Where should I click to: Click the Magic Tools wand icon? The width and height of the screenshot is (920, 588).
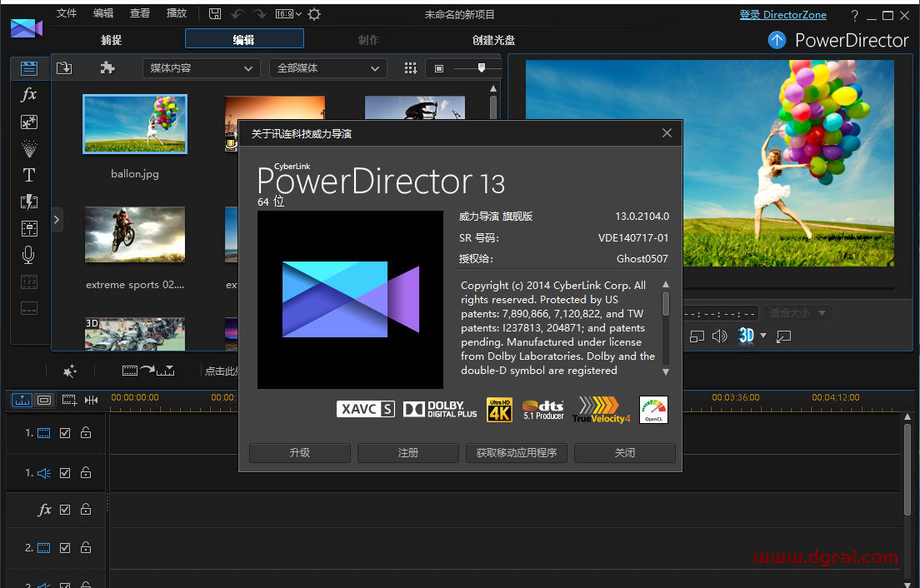coord(70,371)
